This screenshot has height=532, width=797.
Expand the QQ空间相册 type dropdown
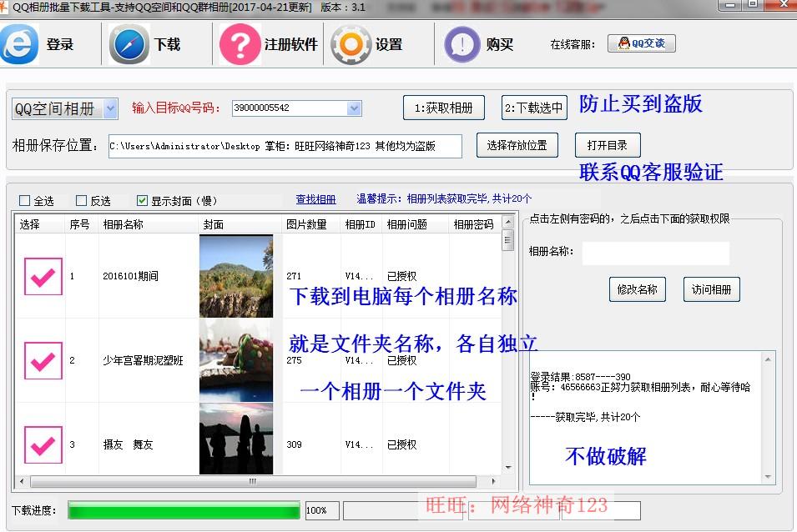(x=110, y=108)
